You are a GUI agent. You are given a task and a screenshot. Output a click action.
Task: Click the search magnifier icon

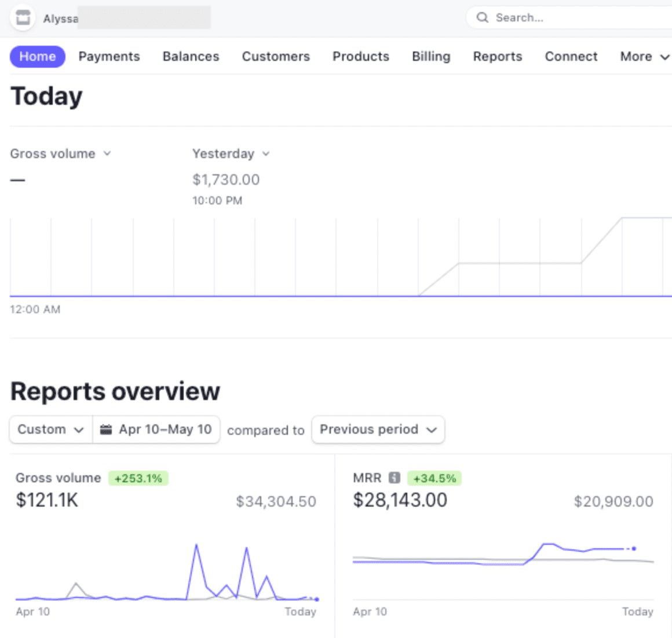coord(482,18)
